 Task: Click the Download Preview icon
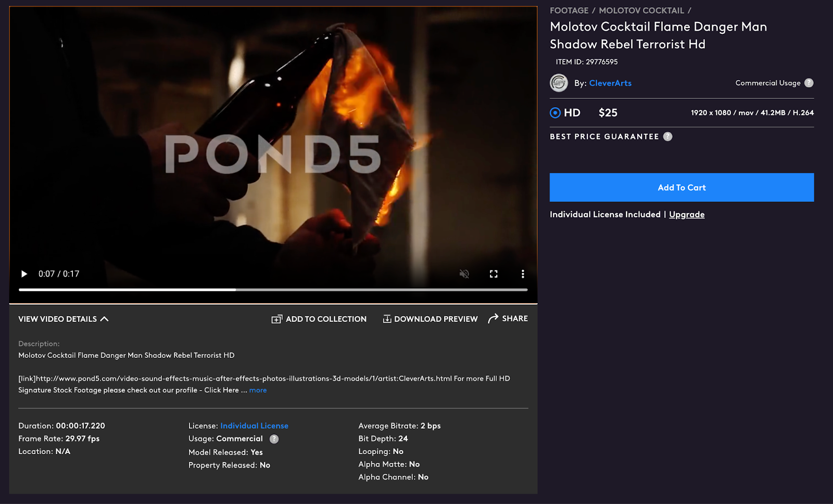tap(387, 319)
